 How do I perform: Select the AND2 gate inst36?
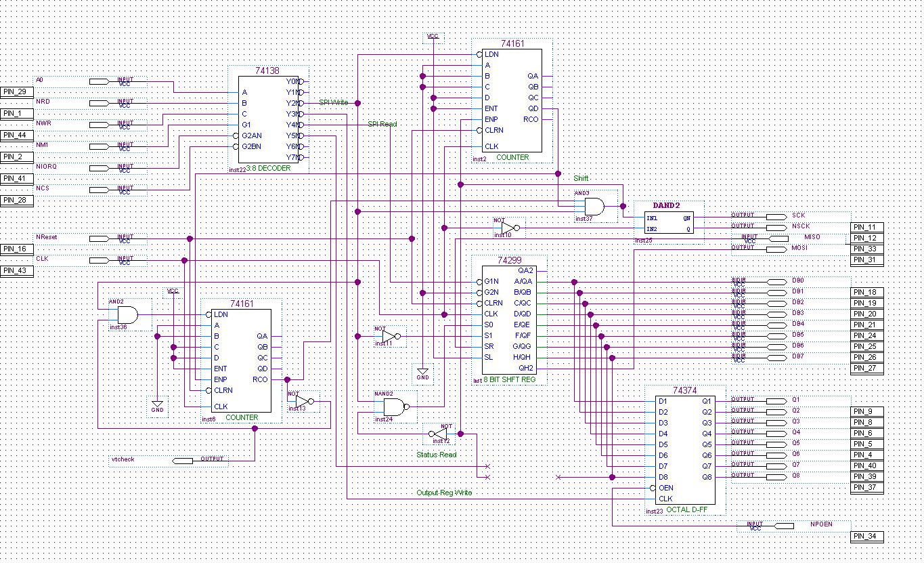(x=128, y=314)
